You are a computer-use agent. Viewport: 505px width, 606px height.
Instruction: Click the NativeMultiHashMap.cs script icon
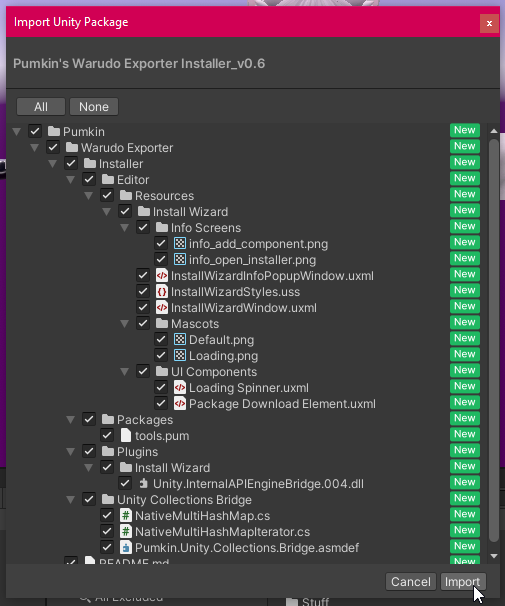[x=126, y=516]
